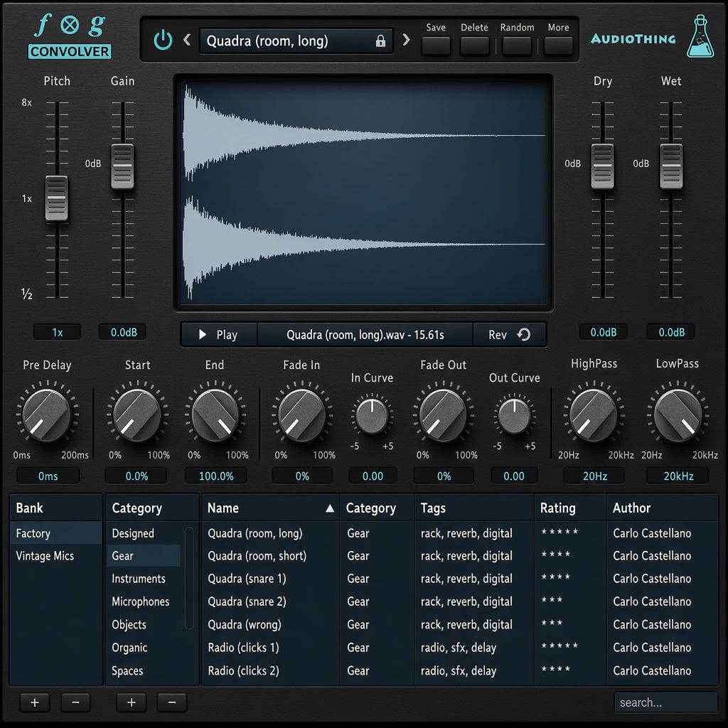This screenshot has width=728, height=728.
Task: Select the Factory bank
Action: click(x=55, y=533)
